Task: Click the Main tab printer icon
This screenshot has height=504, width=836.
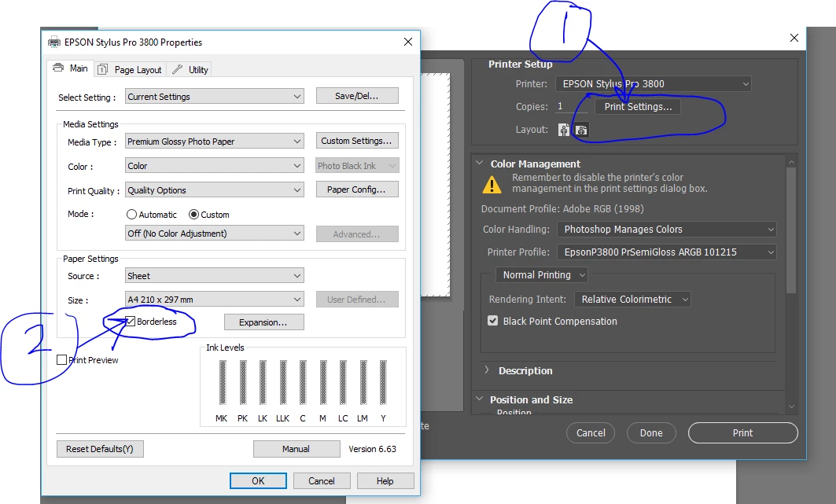Action: pyautogui.click(x=58, y=68)
